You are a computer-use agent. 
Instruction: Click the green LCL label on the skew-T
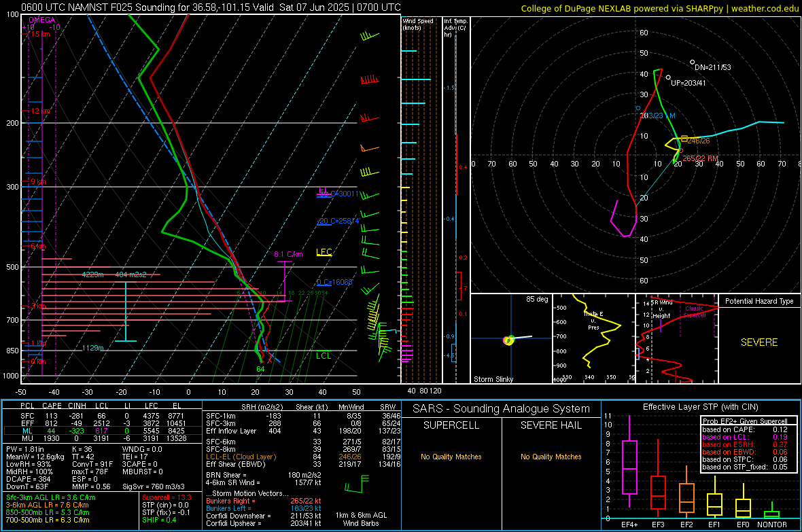(x=324, y=356)
